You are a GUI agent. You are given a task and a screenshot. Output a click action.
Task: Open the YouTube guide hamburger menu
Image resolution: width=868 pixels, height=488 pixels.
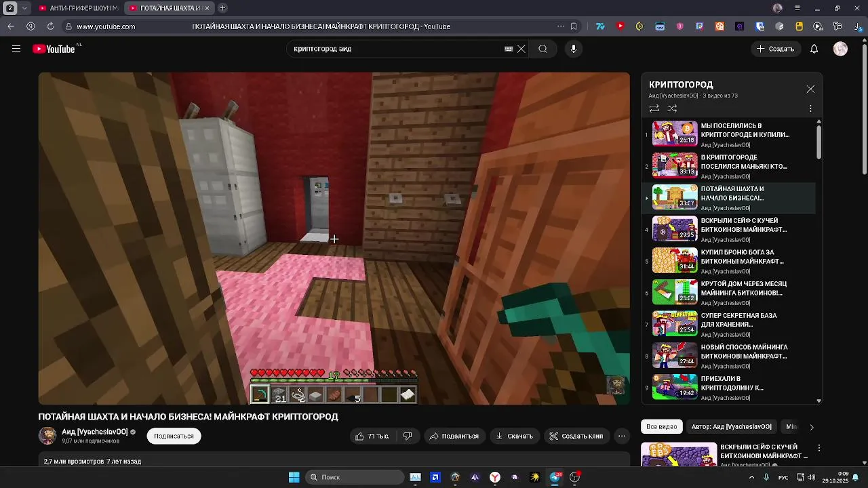tap(16, 49)
